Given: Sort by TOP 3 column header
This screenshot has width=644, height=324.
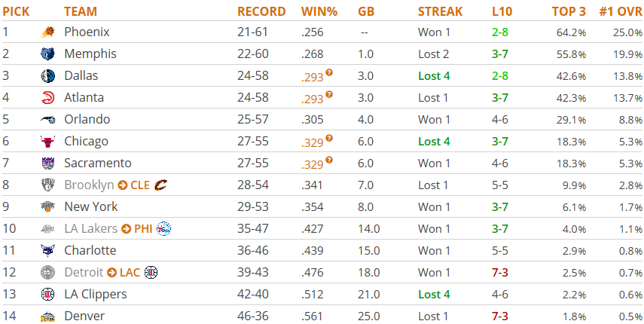Looking at the screenshot, I should pyautogui.click(x=569, y=11).
